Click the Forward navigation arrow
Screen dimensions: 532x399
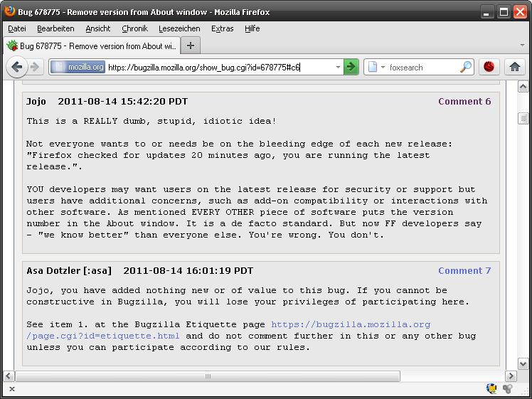(x=35, y=67)
